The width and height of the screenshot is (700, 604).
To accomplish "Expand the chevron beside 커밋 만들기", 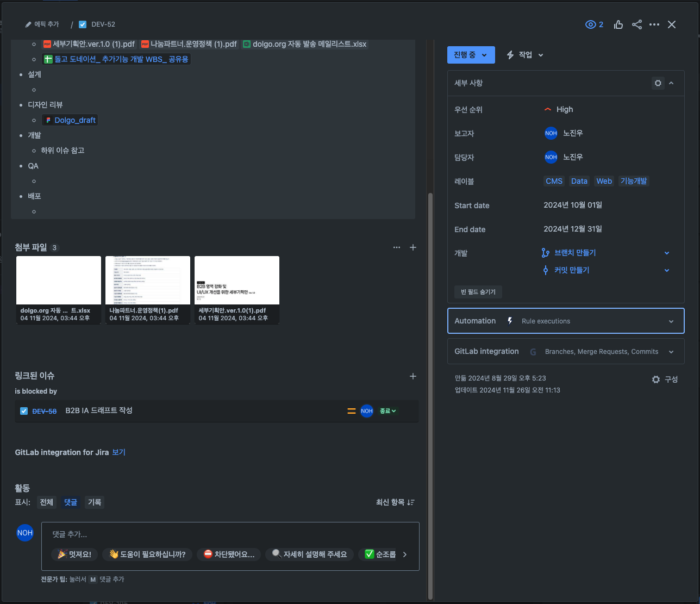I will 667,270.
